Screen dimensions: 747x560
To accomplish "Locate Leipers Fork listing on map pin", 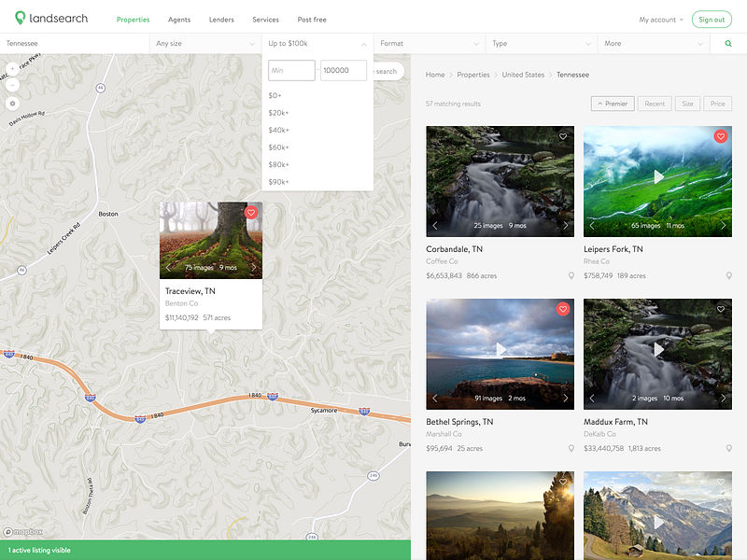I will coord(728,275).
